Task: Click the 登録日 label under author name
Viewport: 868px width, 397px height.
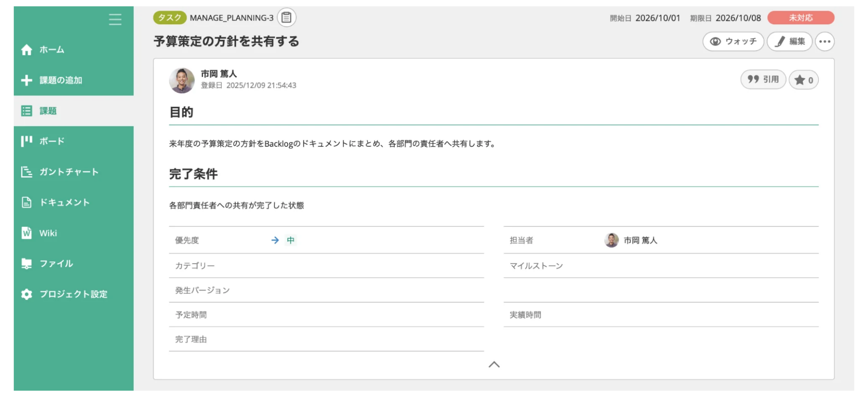Action: click(x=211, y=86)
